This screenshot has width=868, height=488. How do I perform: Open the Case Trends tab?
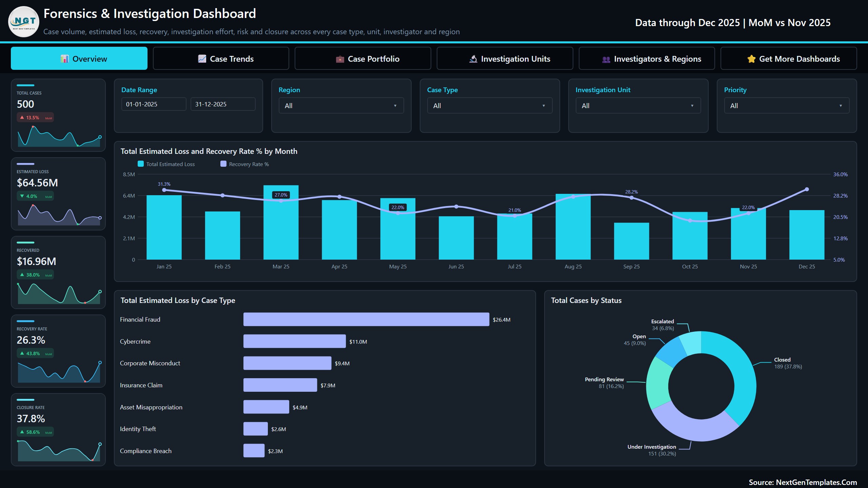pos(221,59)
